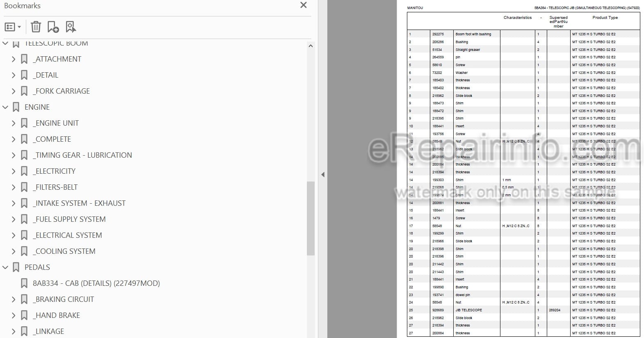
Task: Collapse the navigation pane with the arrow handle
Action: click(x=323, y=175)
